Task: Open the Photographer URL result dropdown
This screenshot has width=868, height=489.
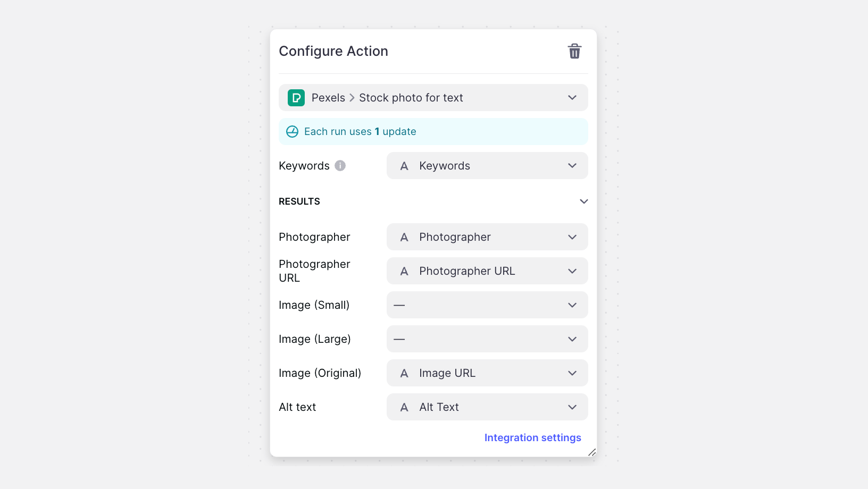Action: [x=572, y=271]
